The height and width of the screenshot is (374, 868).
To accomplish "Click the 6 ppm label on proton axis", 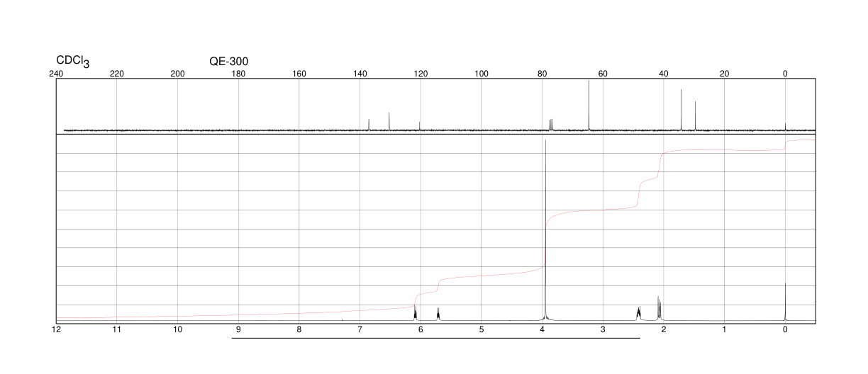I will (421, 329).
